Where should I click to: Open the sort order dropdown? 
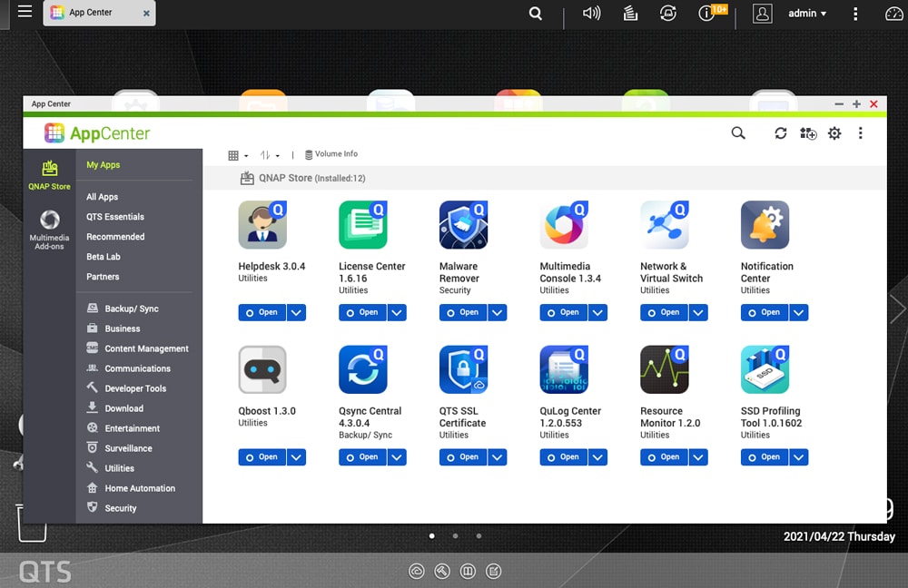coord(270,155)
